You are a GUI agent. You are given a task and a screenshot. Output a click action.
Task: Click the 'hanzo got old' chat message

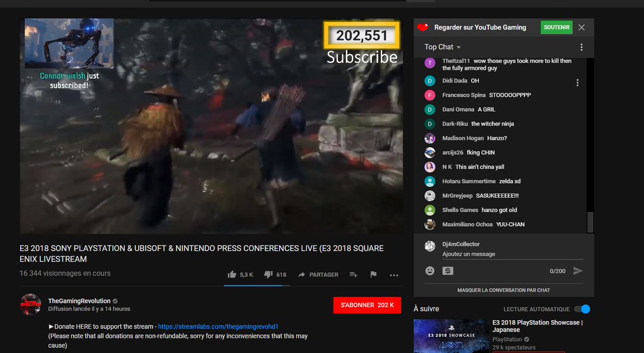[499, 210]
